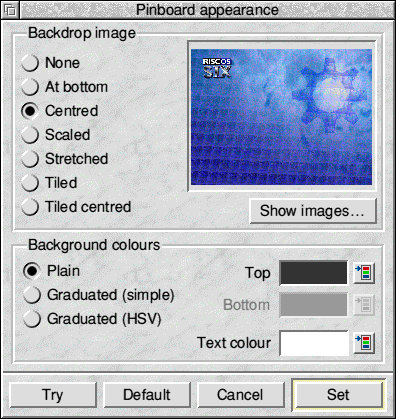Click the window back icon in title bar

11,10
